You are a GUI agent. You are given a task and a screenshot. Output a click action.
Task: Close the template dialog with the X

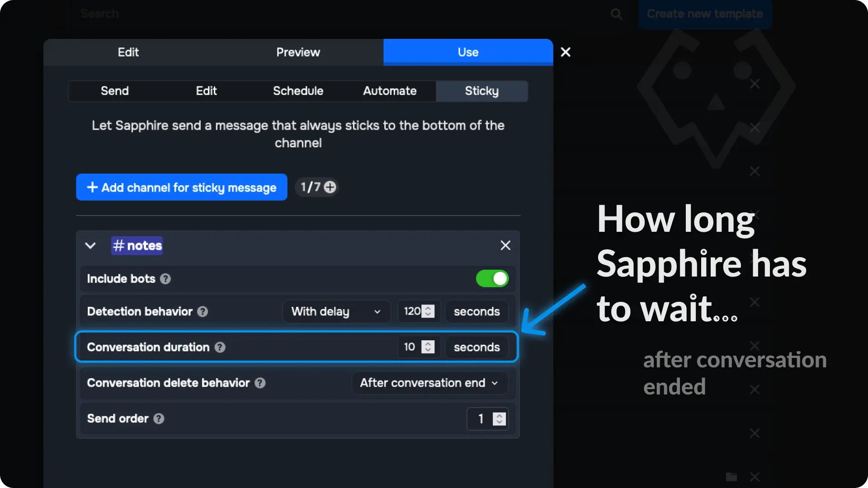(x=566, y=52)
